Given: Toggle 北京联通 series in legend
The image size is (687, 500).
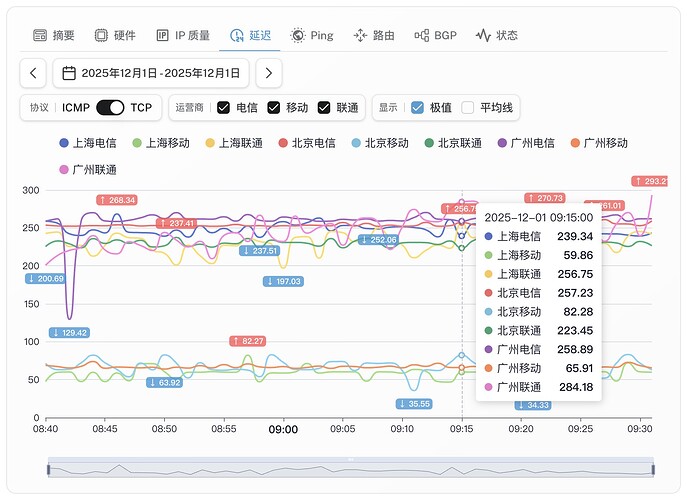Looking at the screenshot, I should [453, 143].
